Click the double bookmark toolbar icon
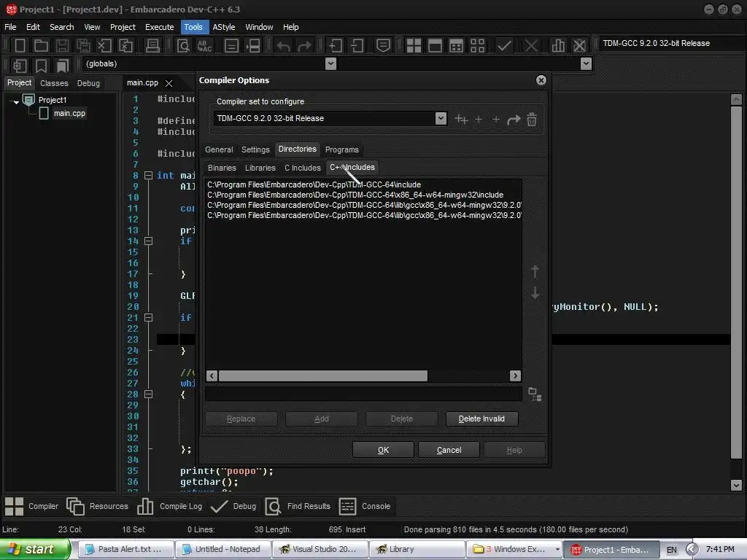 [62, 66]
